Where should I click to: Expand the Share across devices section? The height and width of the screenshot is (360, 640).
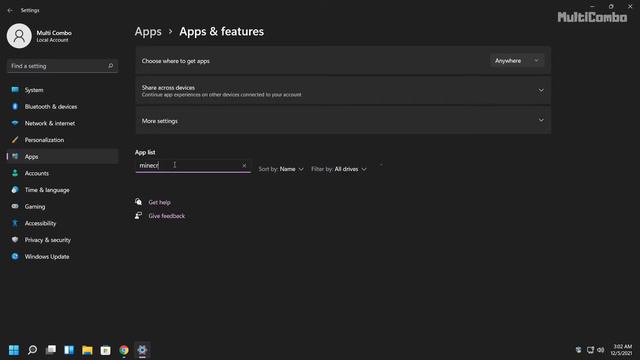(x=343, y=91)
